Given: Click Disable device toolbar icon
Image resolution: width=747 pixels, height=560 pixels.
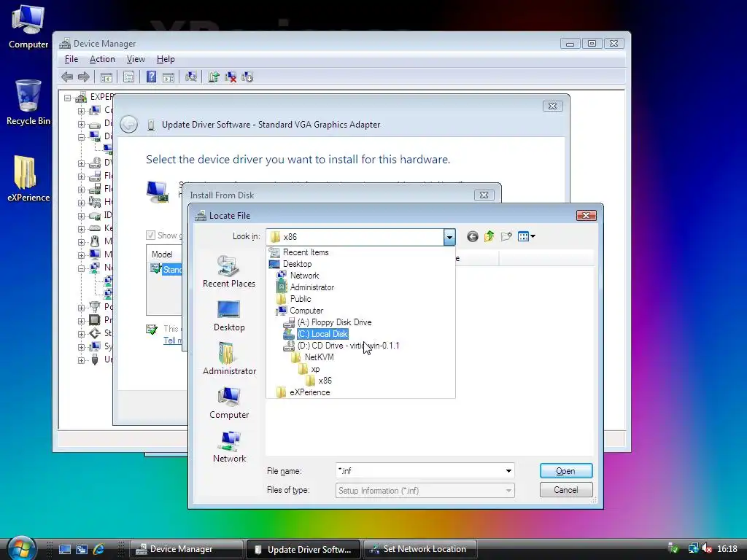Looking at the screenshot, I should pyautogui.click(x=248, y=77).
